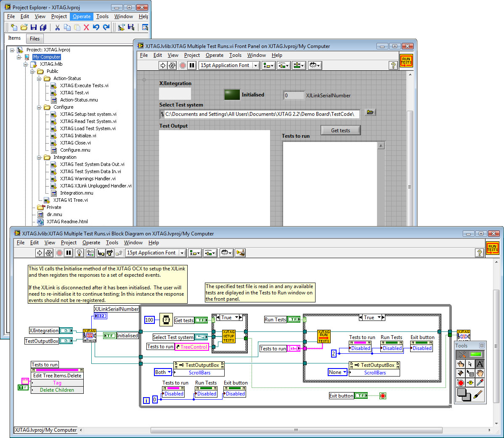Open Operate menu in Project Explorer
The width and height of the screenshot is (504, 438).
pyautogui.click(x=81, y=16)
